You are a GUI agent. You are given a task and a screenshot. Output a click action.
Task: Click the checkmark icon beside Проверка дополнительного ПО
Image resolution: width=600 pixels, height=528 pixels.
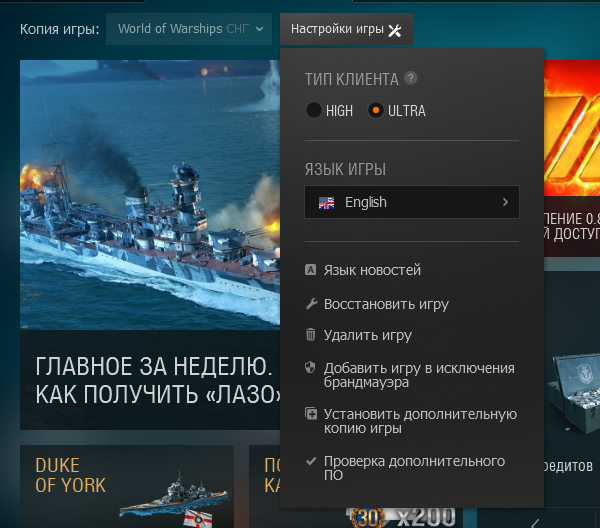tap(311, 461)
